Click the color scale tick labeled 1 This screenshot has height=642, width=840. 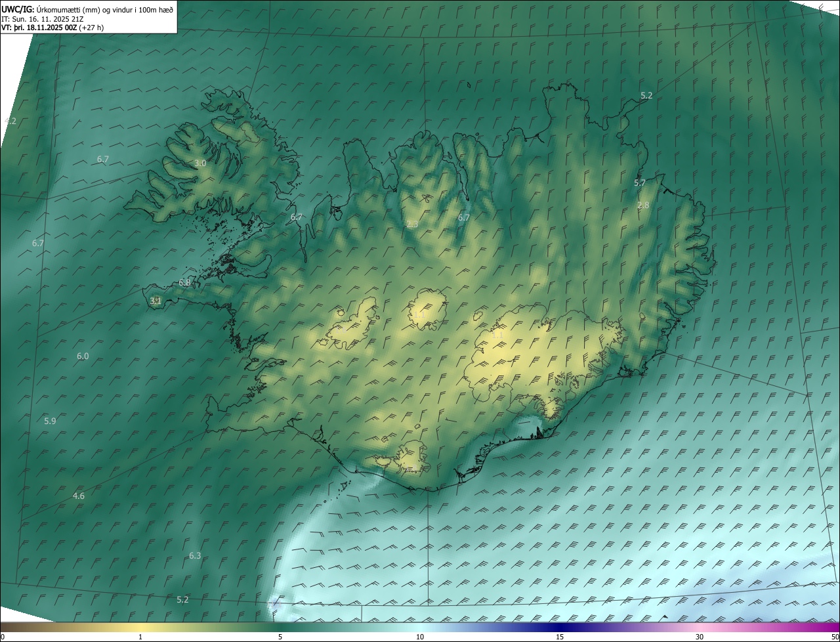140,637
